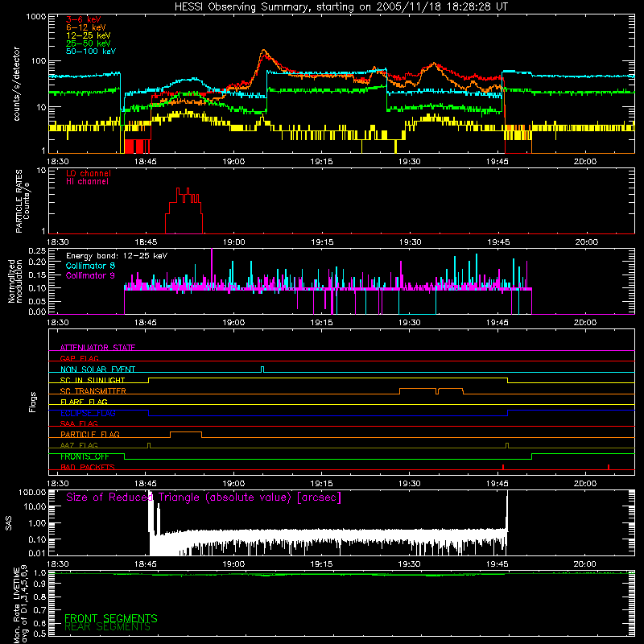Select the 3-6 keV legend label
Image resolution: width=644 pixels, height=644 pixels.
(x=84, y=19)
